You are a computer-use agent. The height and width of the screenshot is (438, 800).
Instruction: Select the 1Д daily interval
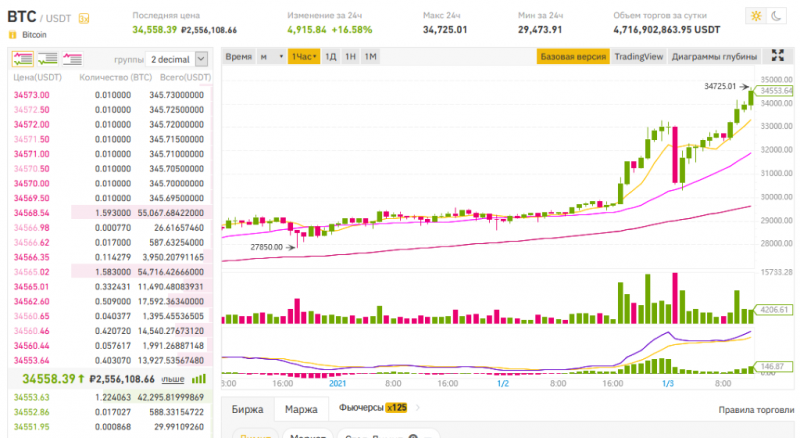pos(330,57)
